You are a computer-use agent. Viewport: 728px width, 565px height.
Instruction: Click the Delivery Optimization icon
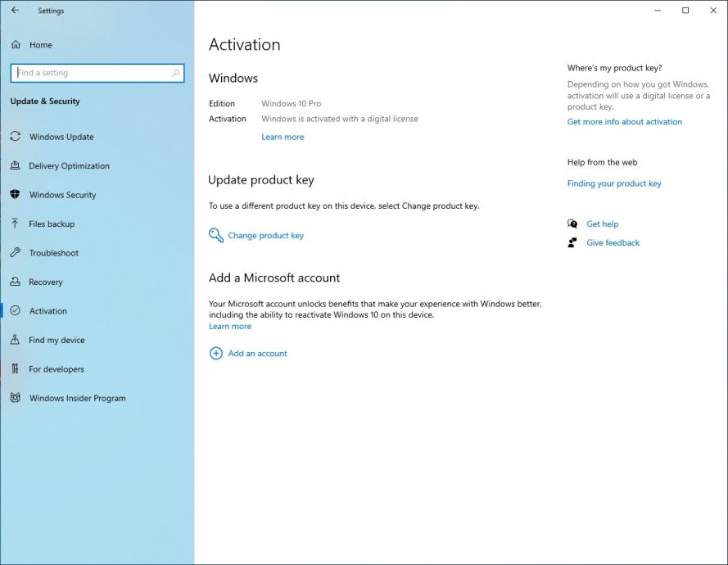click(x=15, y=165)
